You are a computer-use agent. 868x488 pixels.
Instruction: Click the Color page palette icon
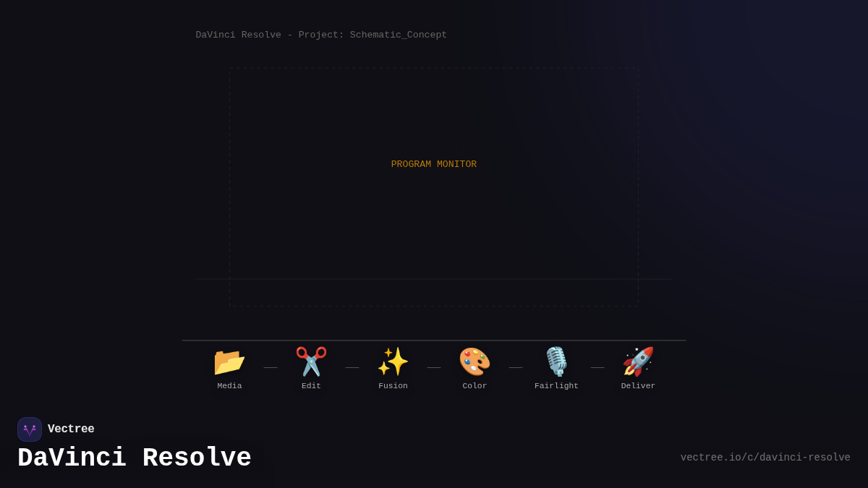click(475, 361)
